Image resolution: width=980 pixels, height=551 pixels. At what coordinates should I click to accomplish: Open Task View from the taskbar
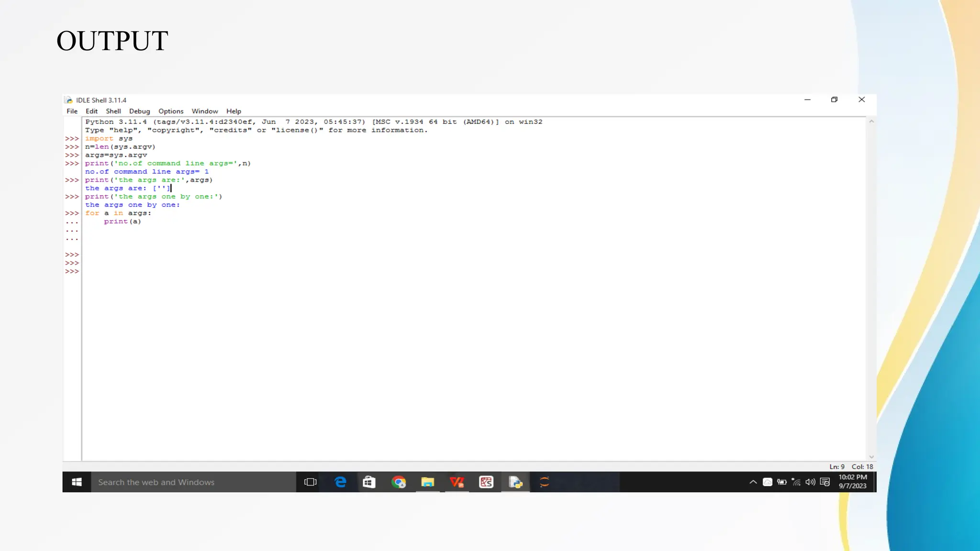tap(310, 482)
